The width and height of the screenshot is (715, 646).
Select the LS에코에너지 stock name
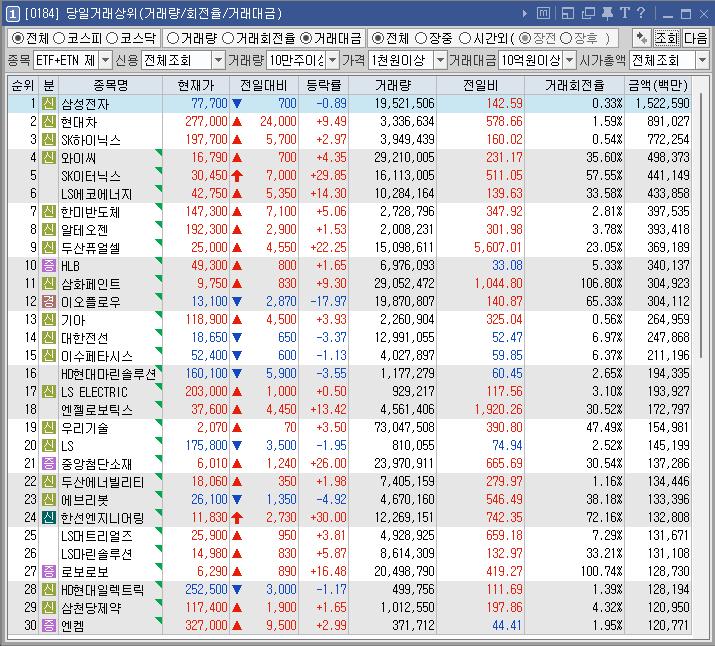(x=97, y=194)
